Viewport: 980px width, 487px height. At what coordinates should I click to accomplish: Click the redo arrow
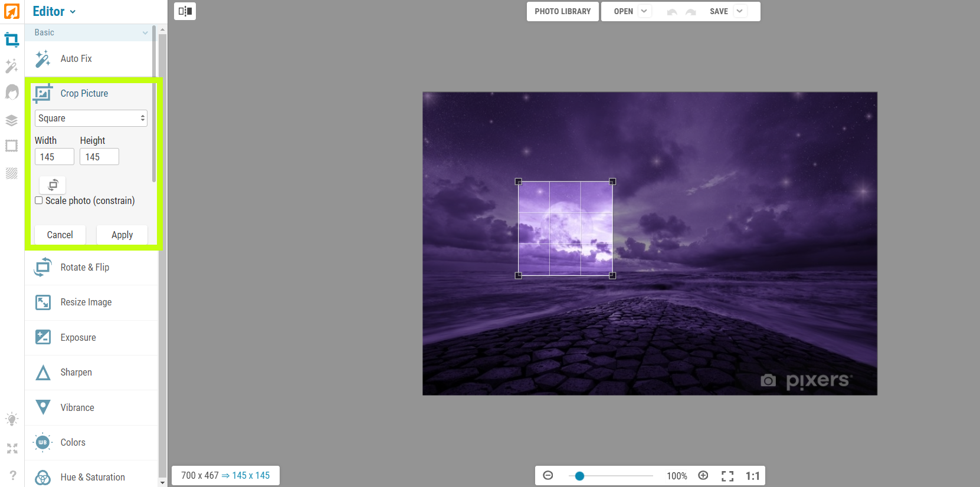(691, 12)
